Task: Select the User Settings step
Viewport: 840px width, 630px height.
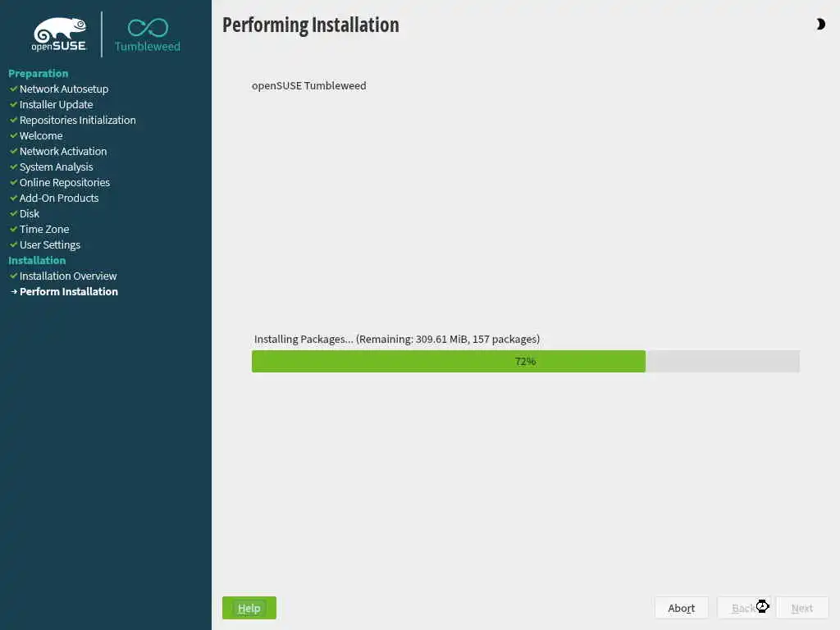Action: [50, 244]
